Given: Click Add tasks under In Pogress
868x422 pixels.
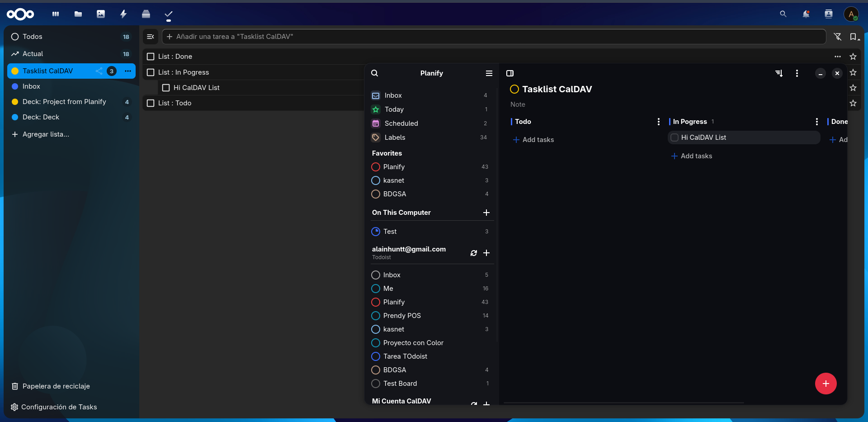Looking at the screenshot, I should point(692,156).
